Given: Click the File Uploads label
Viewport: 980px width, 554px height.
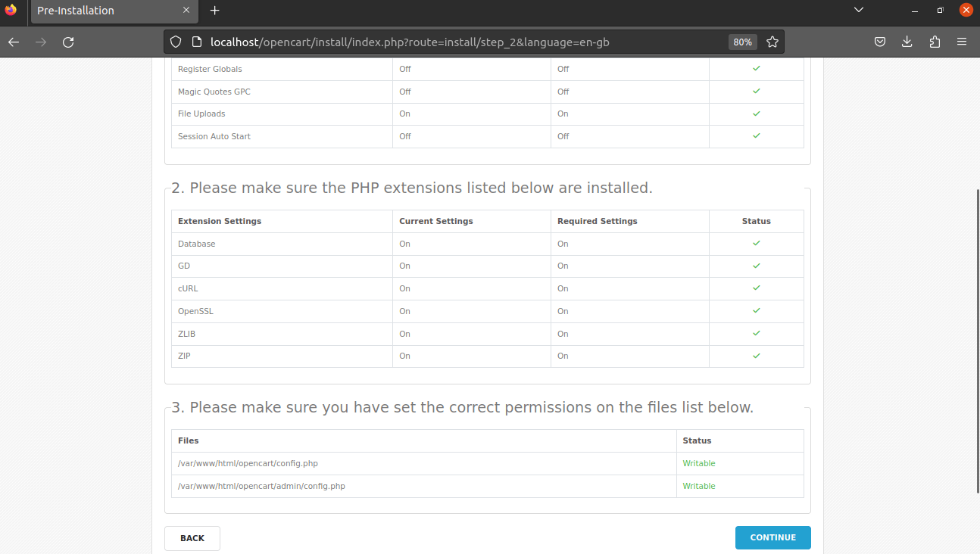Looking at the screenshot, I should 201,114.
